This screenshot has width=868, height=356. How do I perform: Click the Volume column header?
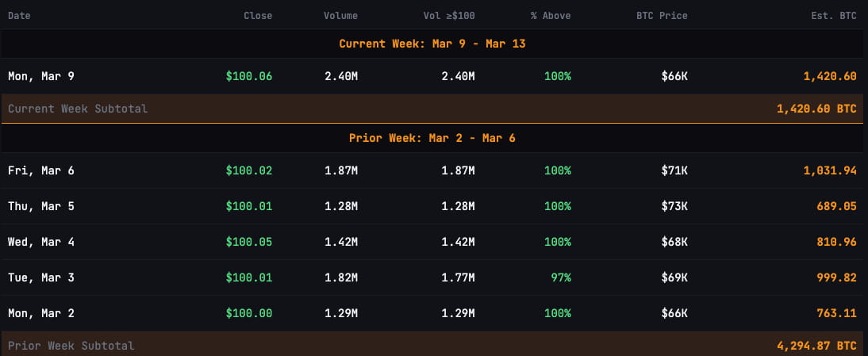click(340, 16)
